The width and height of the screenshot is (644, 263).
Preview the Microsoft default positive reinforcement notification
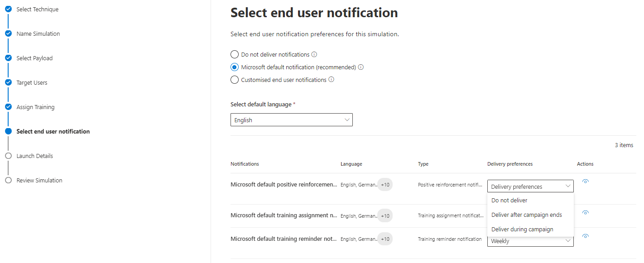point(585,181)
